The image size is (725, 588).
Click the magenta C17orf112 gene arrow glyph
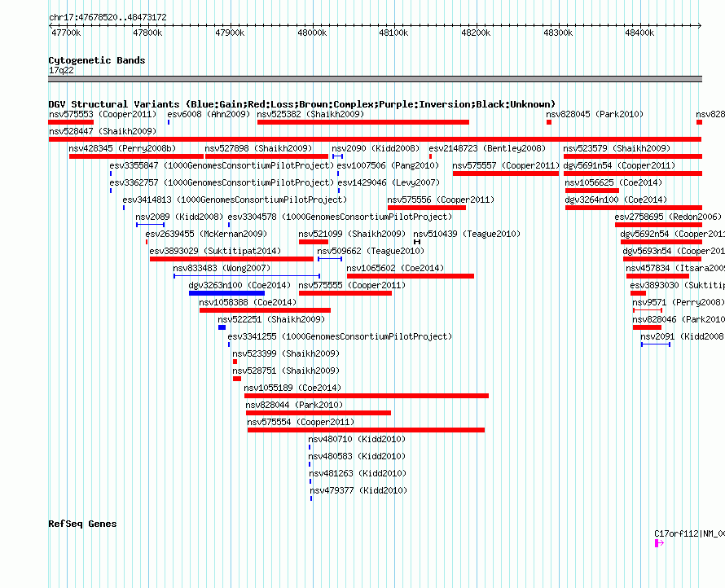(x=659, y=543)
